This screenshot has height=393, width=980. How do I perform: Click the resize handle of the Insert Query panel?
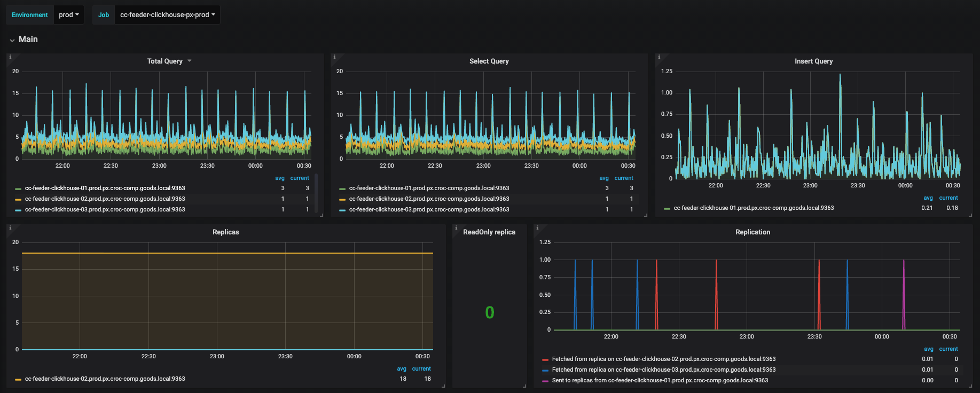(x=970, y=215)
